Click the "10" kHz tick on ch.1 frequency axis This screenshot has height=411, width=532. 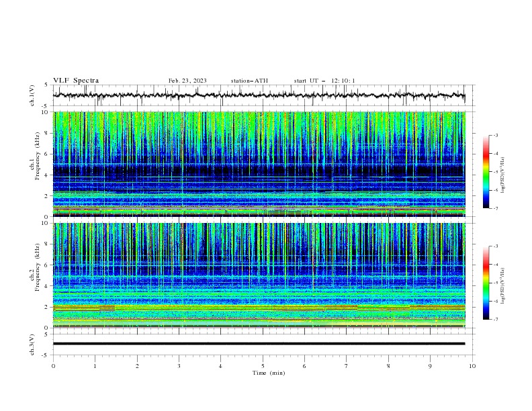point(45,112)
